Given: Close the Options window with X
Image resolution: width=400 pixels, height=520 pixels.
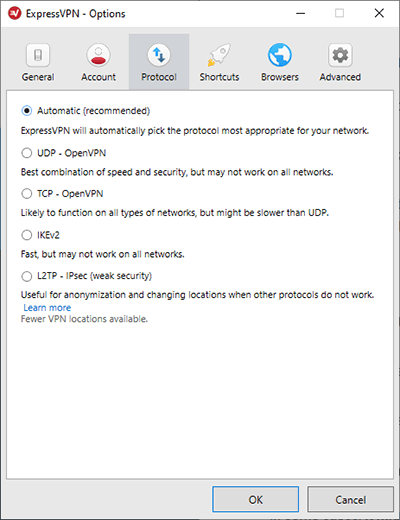Looking at the screenshot, I should (379, 13).
